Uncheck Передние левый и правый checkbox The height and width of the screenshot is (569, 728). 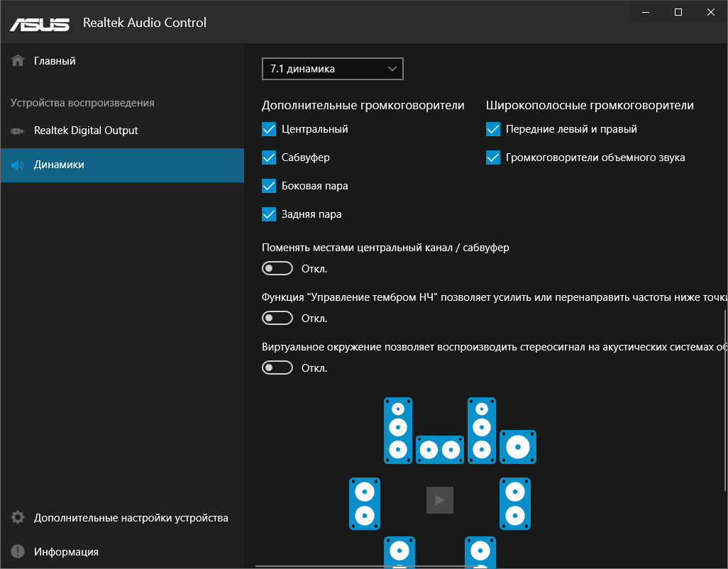pyautogui.click(x=493, y=129)
